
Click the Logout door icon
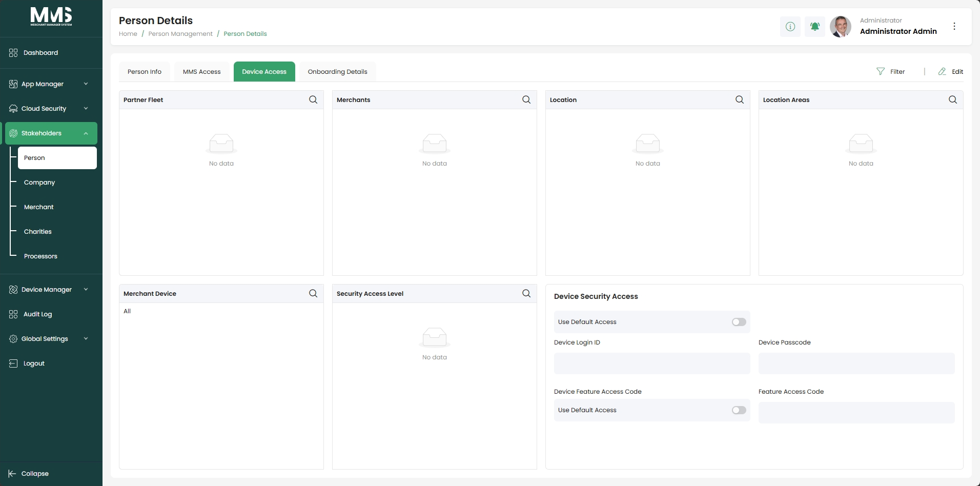pos(13,363)
